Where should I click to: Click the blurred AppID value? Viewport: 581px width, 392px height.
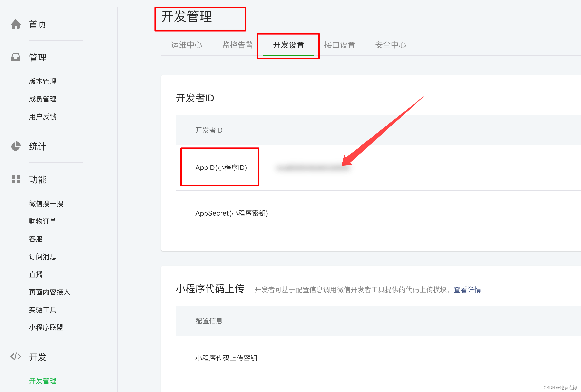[312, 168]
